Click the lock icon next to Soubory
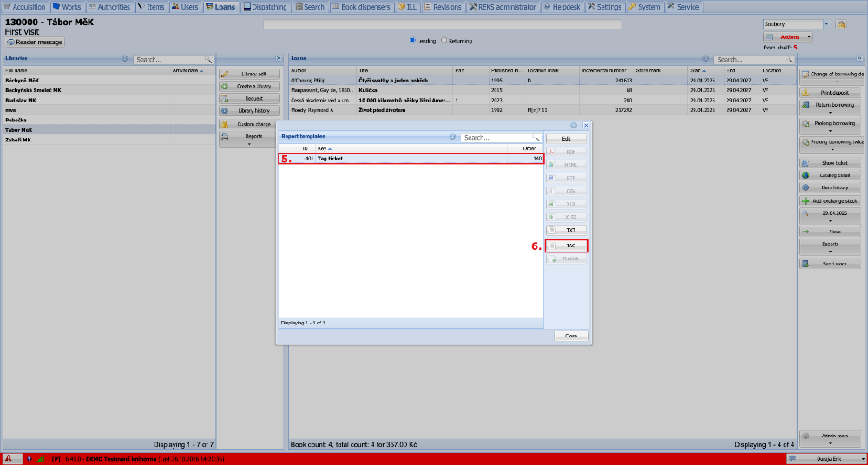 (x=841, y=23)
